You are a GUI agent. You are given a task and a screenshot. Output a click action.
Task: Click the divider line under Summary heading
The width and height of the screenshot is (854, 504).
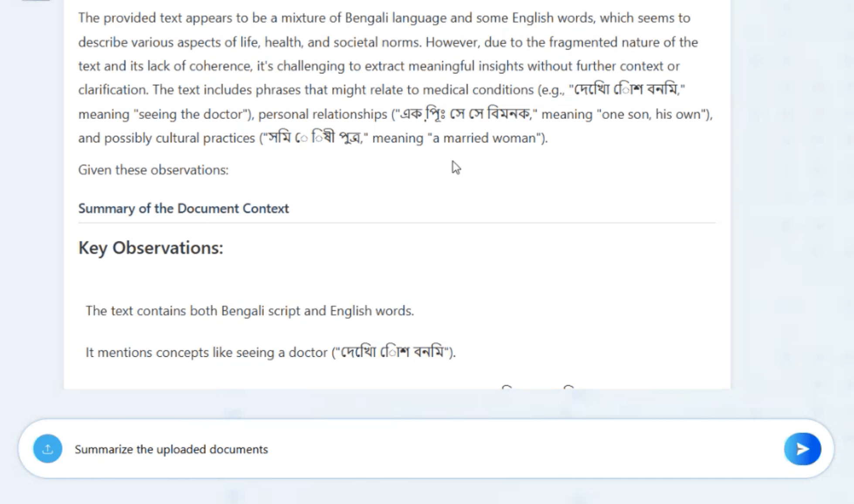coord(397,223)
